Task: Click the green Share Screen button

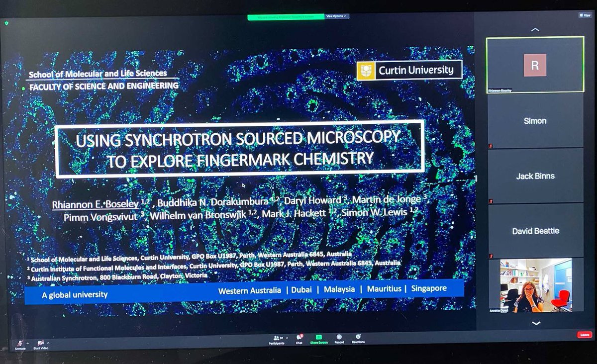Action: (318, 338)
